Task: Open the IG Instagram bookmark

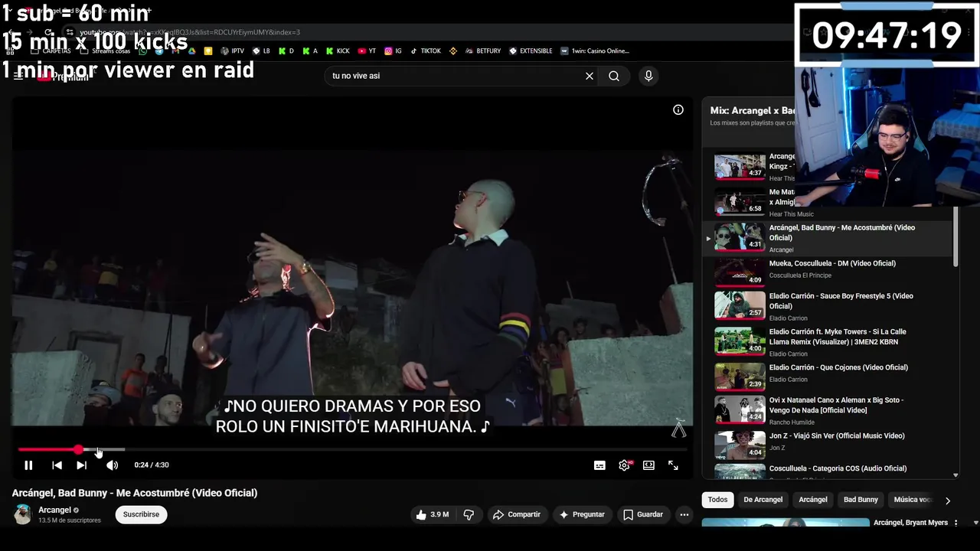Action: (x=393, y=51)
